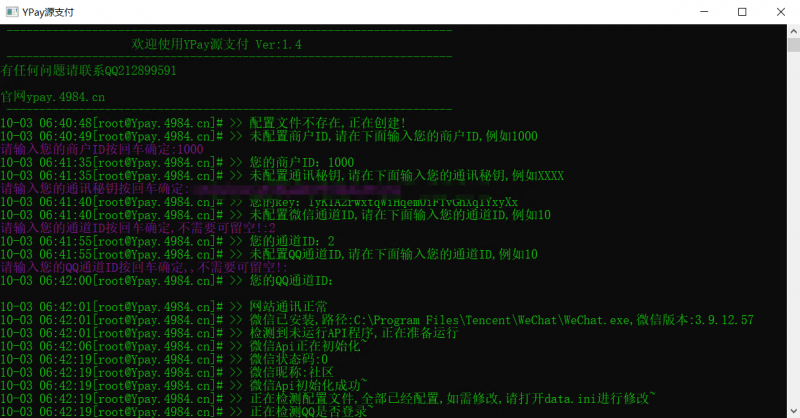800x418 pixels.
Task: Click the empty scrollbar track below the thumb
Action: [x=793, y=228]
